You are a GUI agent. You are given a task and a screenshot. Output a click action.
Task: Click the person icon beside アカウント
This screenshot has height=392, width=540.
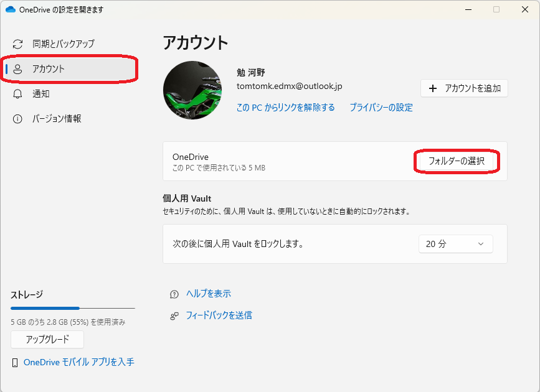tap(17, 69)
